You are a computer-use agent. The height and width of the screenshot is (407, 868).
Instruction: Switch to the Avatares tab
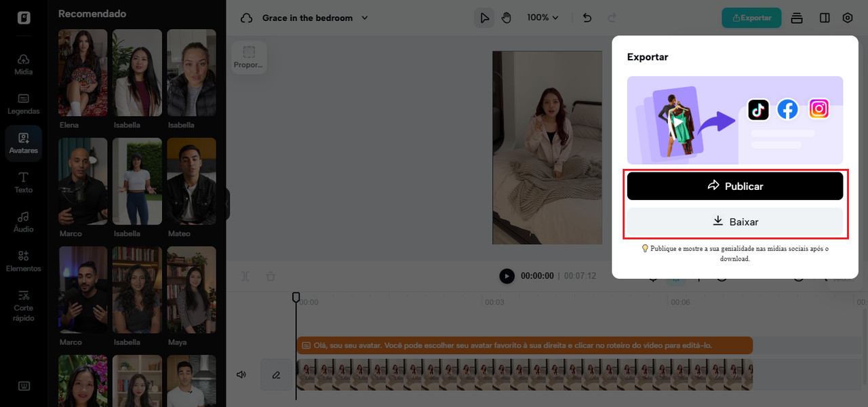tap(24, 142)
